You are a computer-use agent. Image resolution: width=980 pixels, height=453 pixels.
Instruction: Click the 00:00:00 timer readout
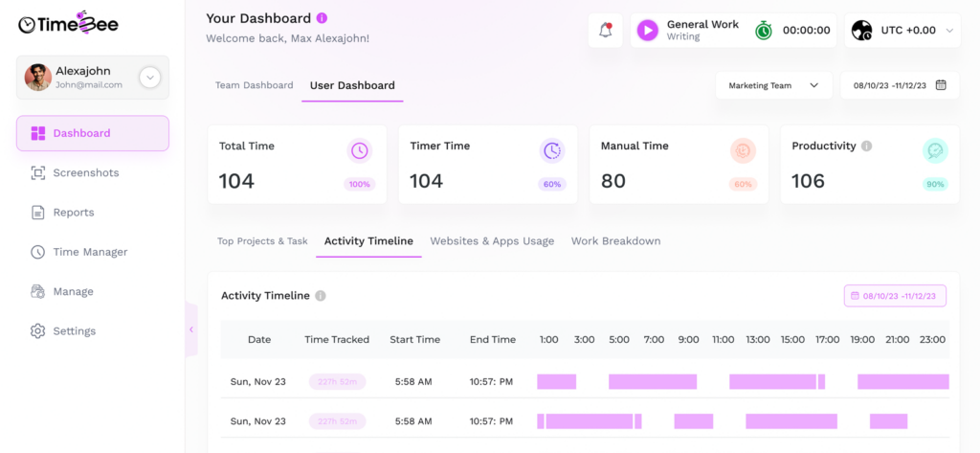click(806, 30)
